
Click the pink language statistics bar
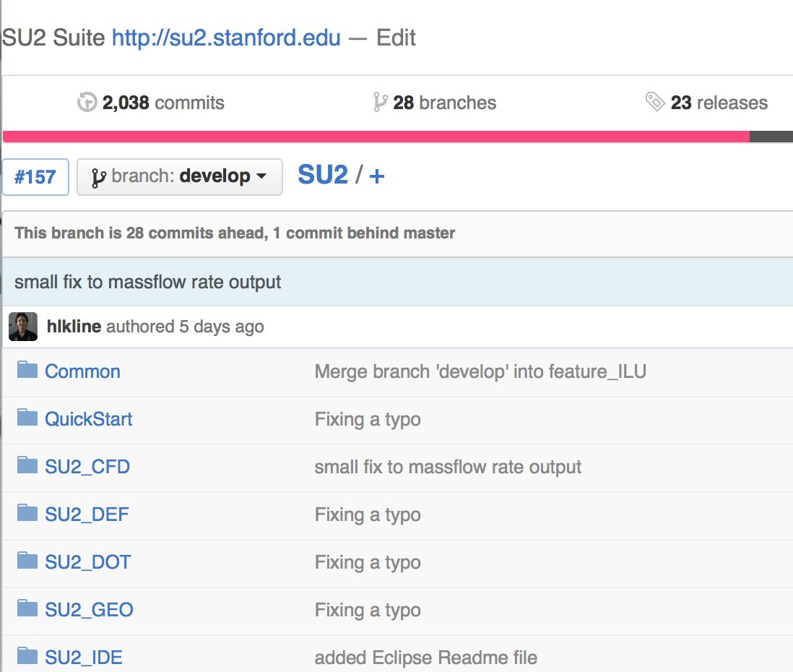(376, 136)
